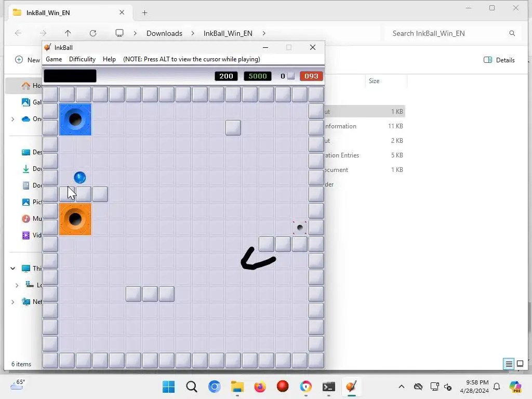Select the Desktop sidebar shortcut

[x=31, y=152]
